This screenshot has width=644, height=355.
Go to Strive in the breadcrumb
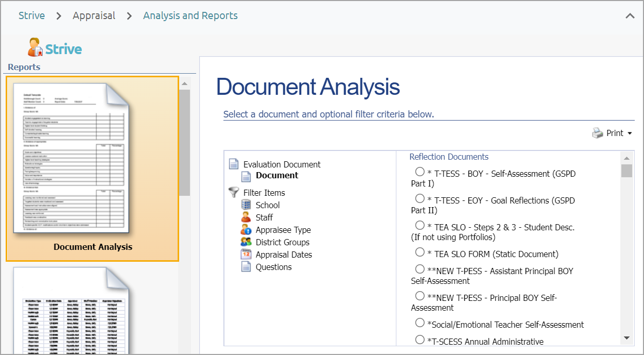31,15
